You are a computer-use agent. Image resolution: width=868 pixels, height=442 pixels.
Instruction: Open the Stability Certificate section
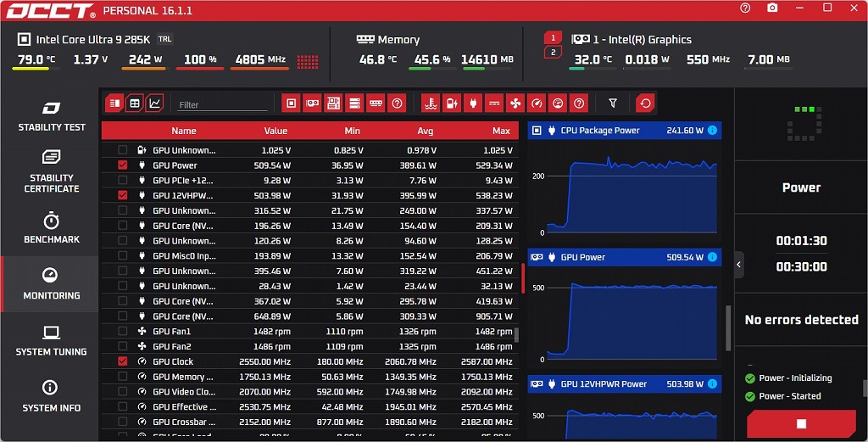pos(51,171)
